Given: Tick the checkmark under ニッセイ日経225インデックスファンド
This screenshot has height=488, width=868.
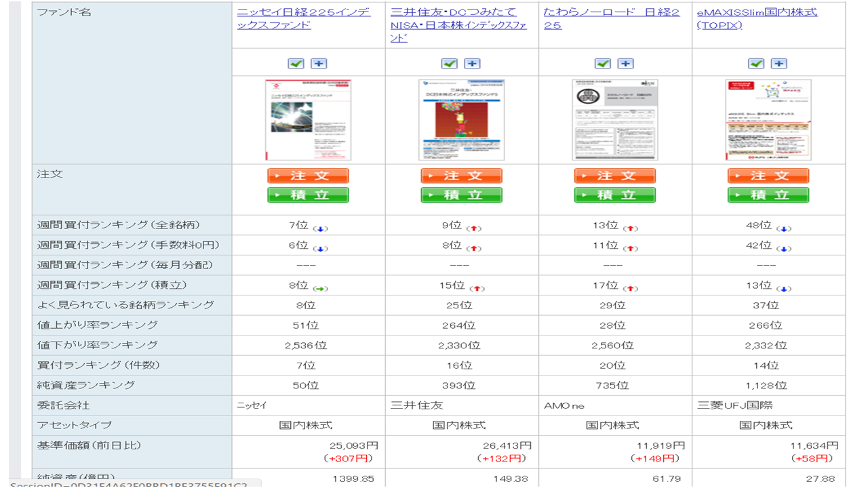Looking at the screenshot, I should pos(296,63).
